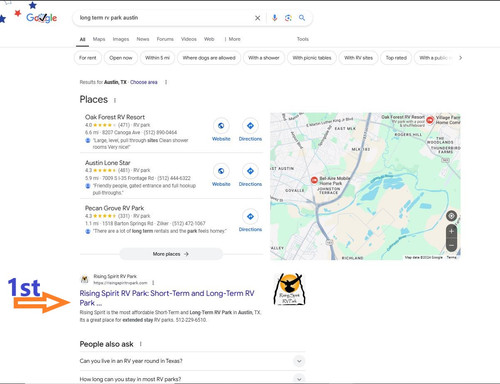Screen dimensions: 500x384
Task: Apply 'Where dogs are allowed' filter chip
Action: [209, 58]
